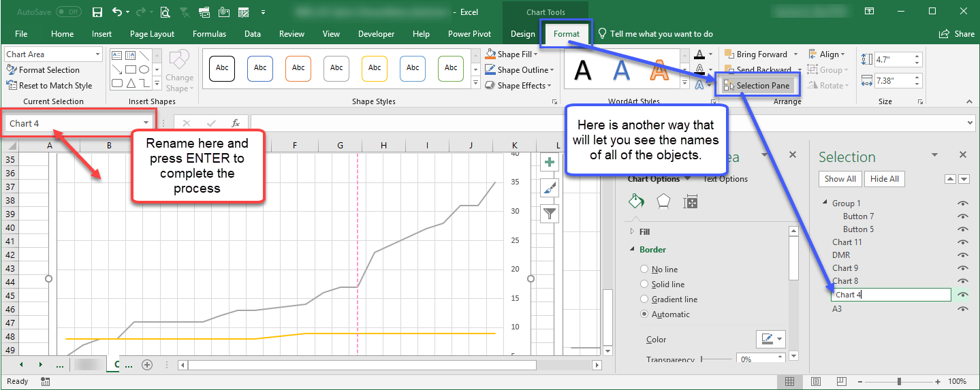Apply the orange outline Abc shape style
Viewport: 980px width, 390px height.
(x=298, y=68)
